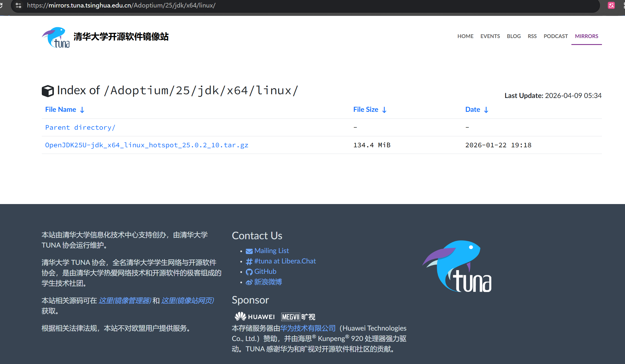Sort listing by Date column arrow
The width and height of the screenshot is (625, 364).
(x=486, y=110)
